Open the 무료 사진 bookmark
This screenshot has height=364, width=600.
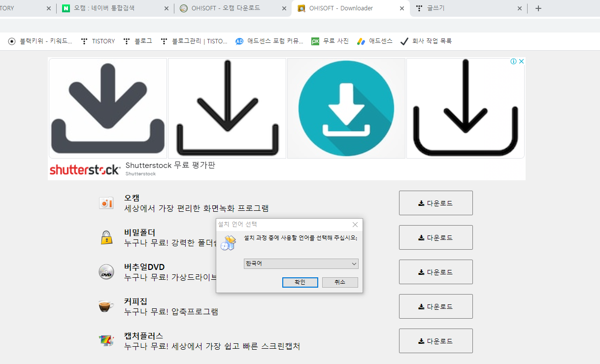(x=330, y=41)
